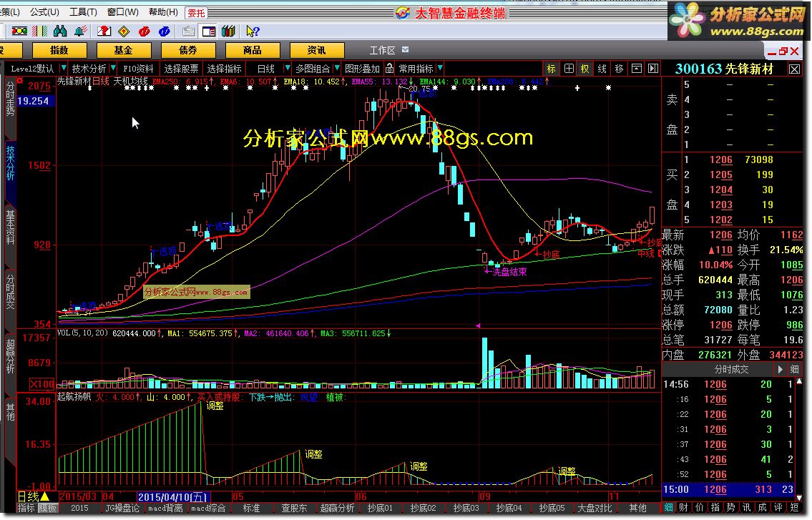Click the 指数 category button
Image resolution: width=812 pixels, height=520 pixels.
pyautogui.click(x=59, y=50)
